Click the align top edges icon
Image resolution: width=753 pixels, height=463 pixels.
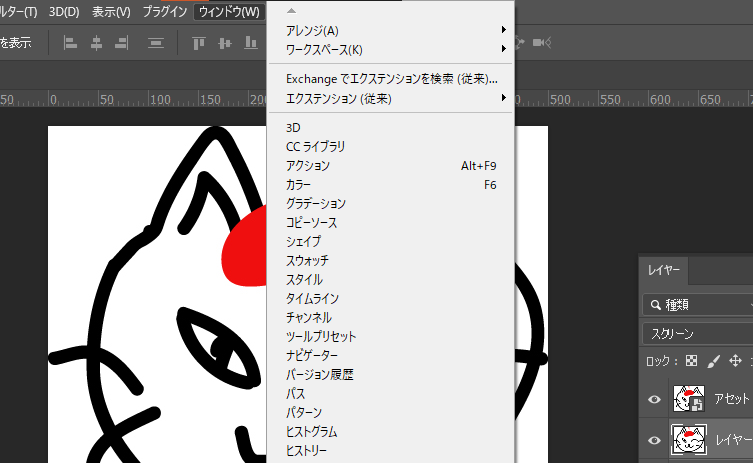(x=199, y=43)
